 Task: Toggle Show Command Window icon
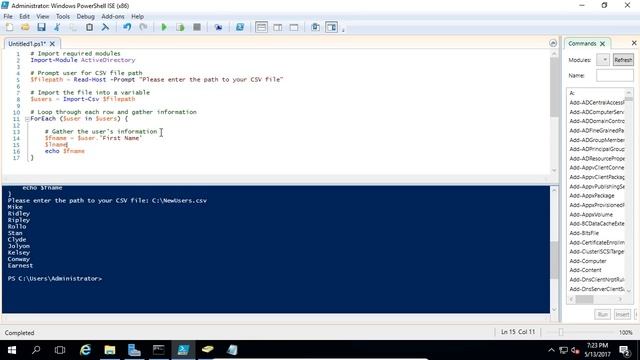316,27
